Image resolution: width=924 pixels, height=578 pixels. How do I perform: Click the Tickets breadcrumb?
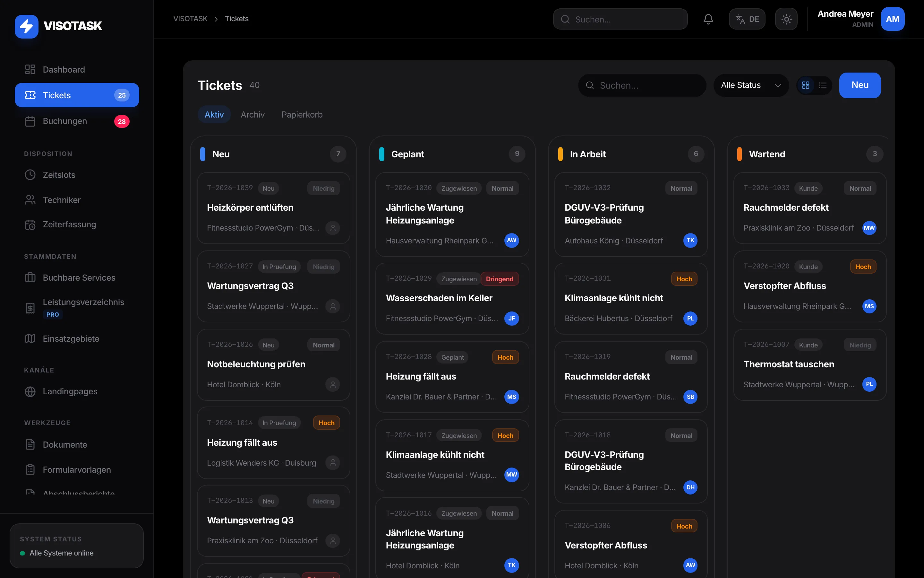[237, 19]
